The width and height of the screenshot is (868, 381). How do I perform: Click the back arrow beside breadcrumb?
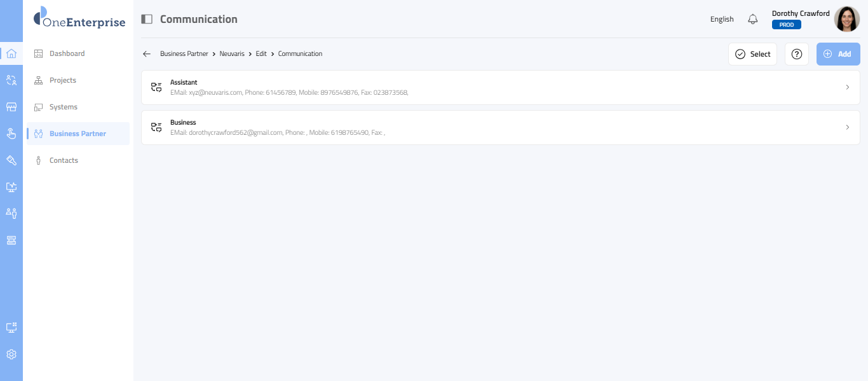(x=147, y=54)
